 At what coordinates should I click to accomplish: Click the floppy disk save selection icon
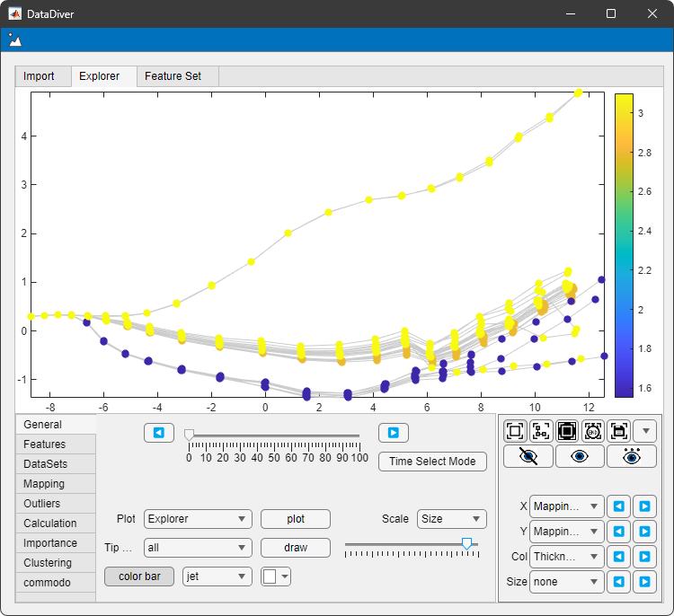click(x=618, y=431)
